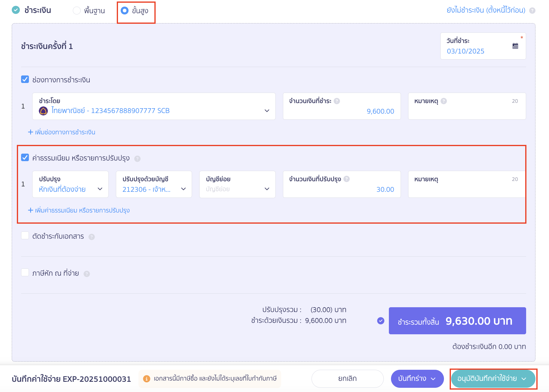This screenshot has height=392, width=549.
Task: Uncheck ช่องทางการชำระเงิน checkbox
Action: [25, 79]
